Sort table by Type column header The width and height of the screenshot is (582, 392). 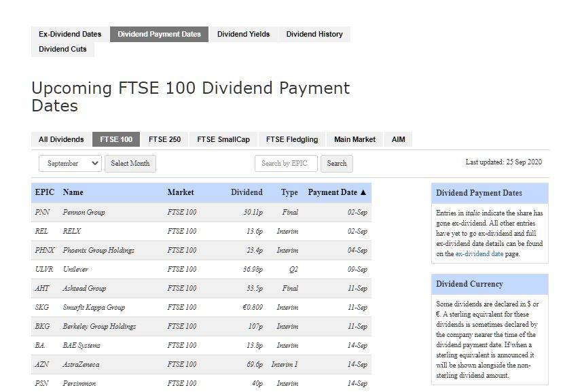pyautogui.click(x=289, y=192)
